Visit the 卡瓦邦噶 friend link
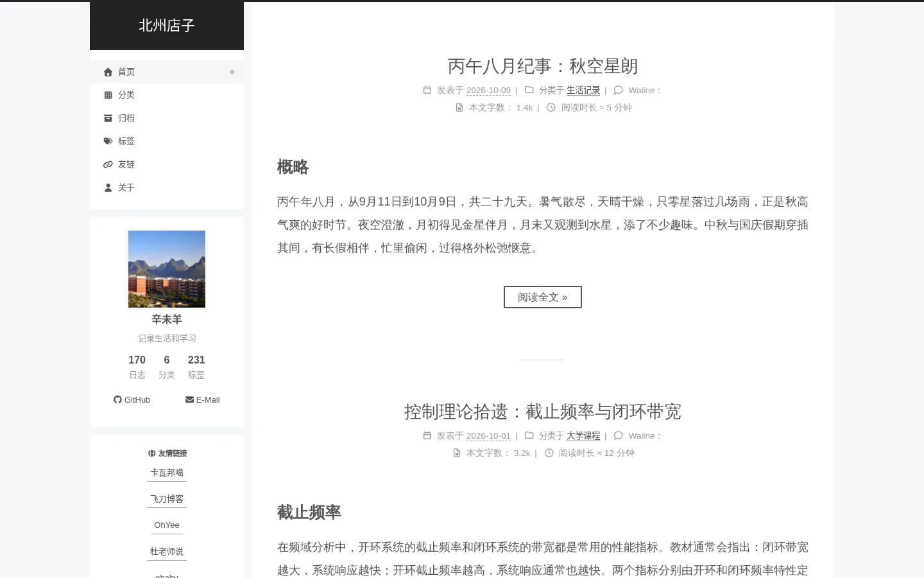The width and height of the screenshot is (924, 578). pos(167,473)
